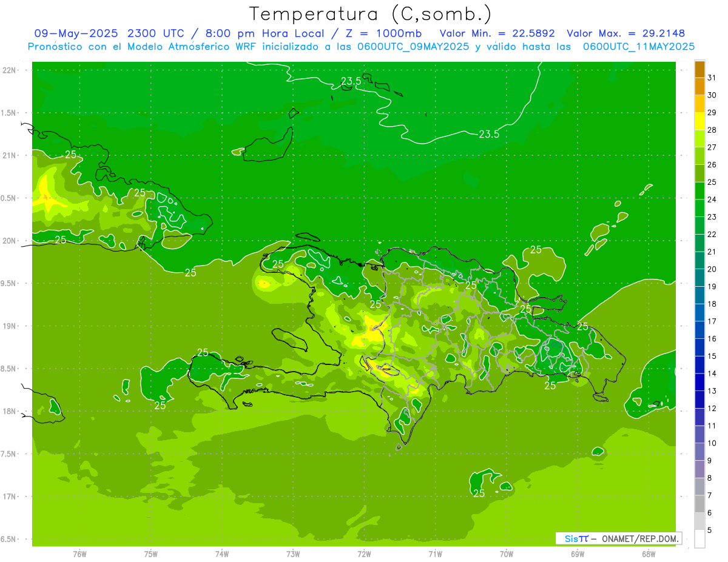Click the orange swatch between 30 and 31
The height and width of the screenshot is (562, 728).
coord(699,86)
